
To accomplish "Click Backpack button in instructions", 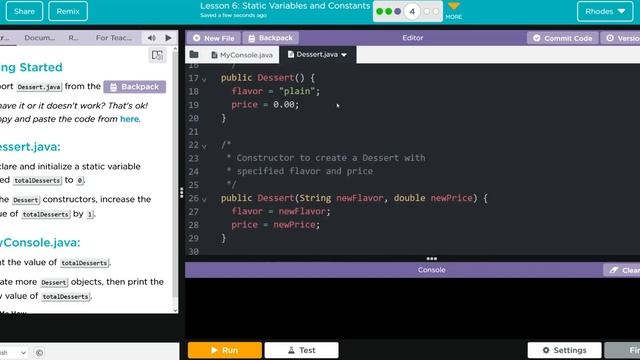I will [135, 87].
